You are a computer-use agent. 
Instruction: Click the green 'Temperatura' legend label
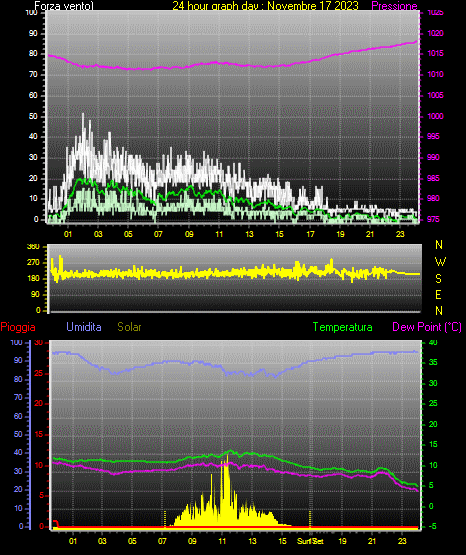point(343,327)
